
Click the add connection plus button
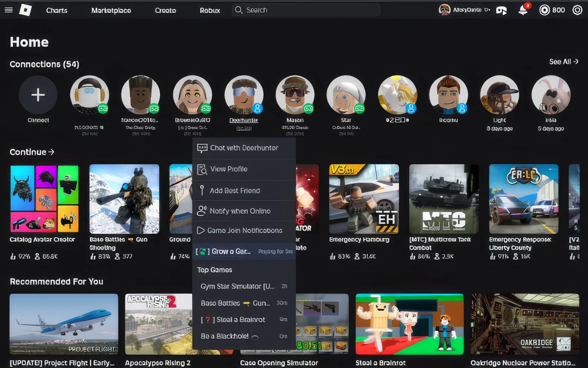tap(38, 95)
